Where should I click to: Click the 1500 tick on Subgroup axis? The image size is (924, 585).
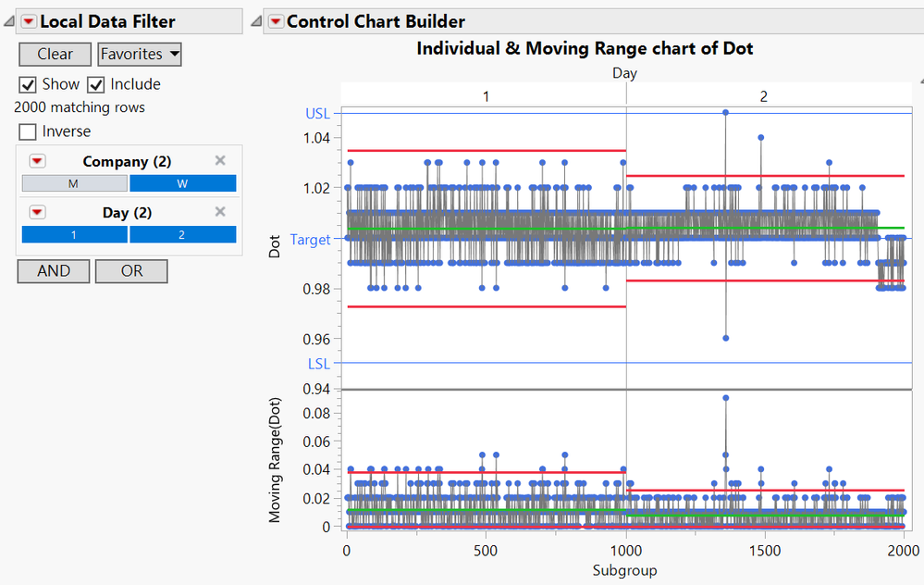point(765,551)
